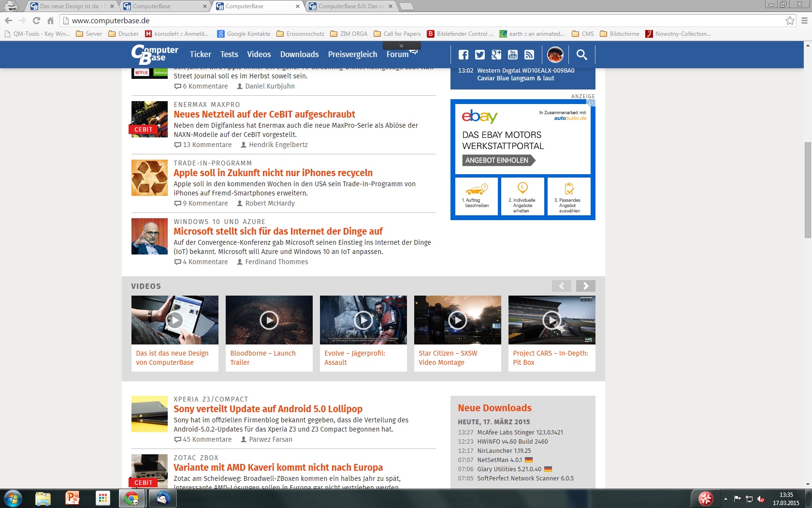Viewport: 812px width, 508px height.
Task: Bookmark this page with the star
Action: point(790,20)
